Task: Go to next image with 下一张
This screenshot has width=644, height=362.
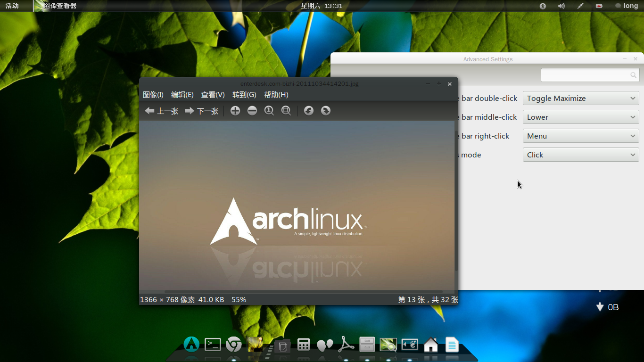Action: click(202, 111)
